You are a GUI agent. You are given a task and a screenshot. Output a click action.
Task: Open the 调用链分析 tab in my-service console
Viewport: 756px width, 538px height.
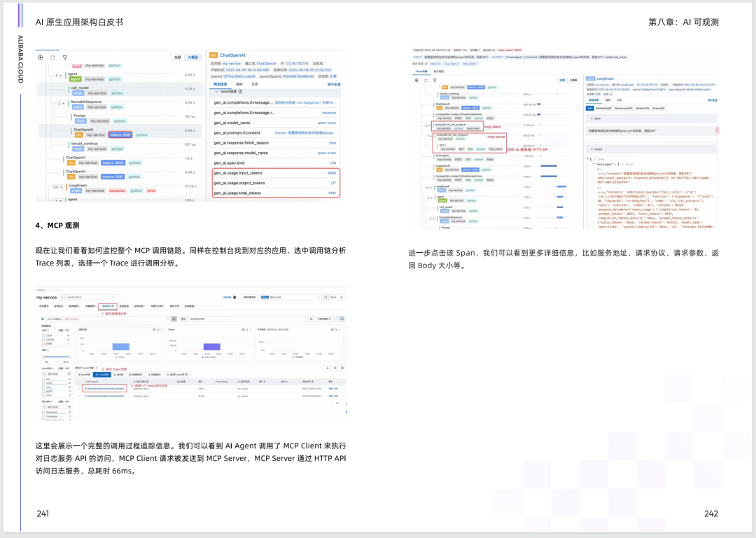[x=108, y=306]
